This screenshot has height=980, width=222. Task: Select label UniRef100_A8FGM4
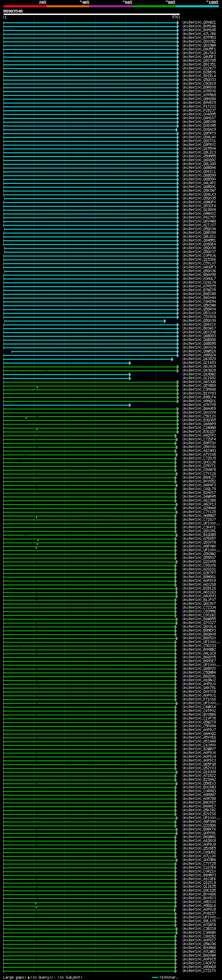point(199,821)
